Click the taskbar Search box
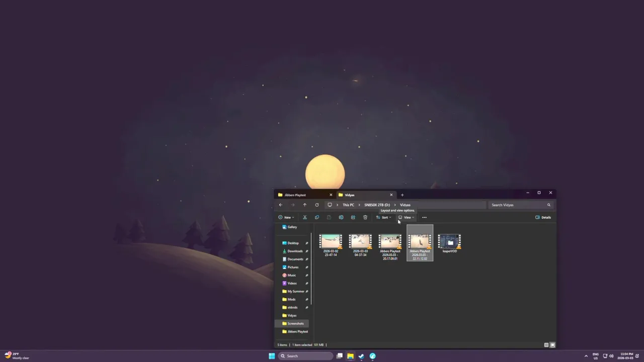The image size is (644, 362). click(306, 356)
